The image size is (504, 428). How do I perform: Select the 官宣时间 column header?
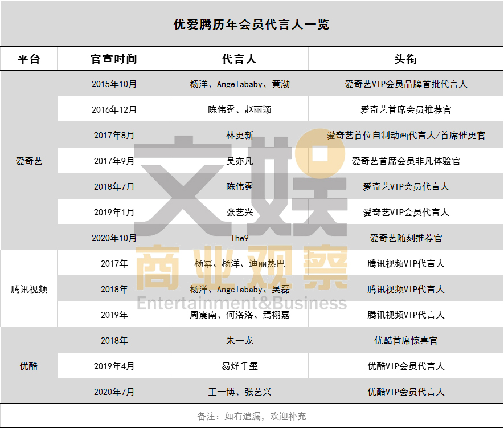[x=114, y=59]
